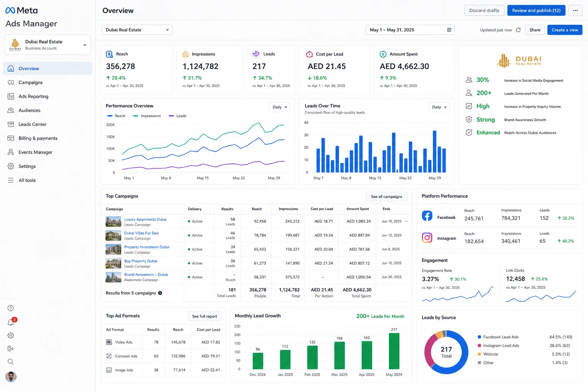
Task: Click the Cost per Lead card icon
Action: click(310, 54)
